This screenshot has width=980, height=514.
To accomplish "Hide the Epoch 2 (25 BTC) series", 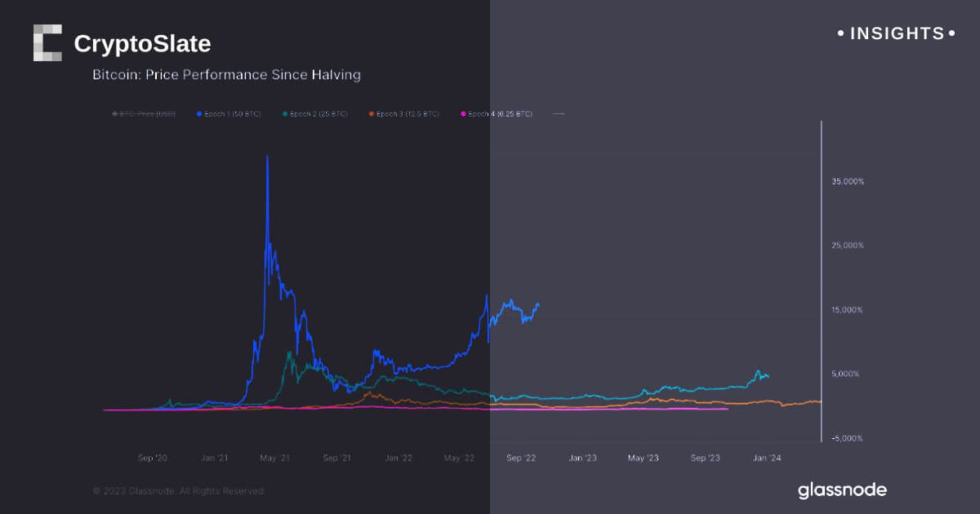I will pyautogui.click(x=319, y=114).
